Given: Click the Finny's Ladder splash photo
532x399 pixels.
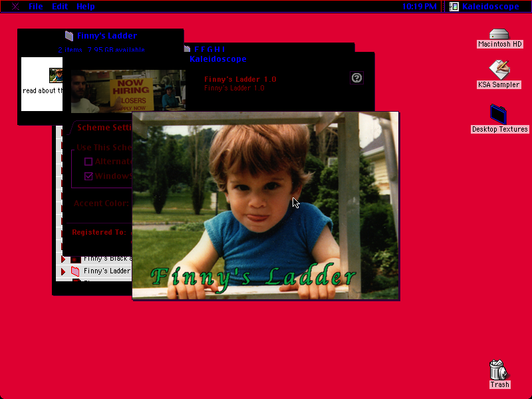Looking at the screenshot, I should 265,205.
